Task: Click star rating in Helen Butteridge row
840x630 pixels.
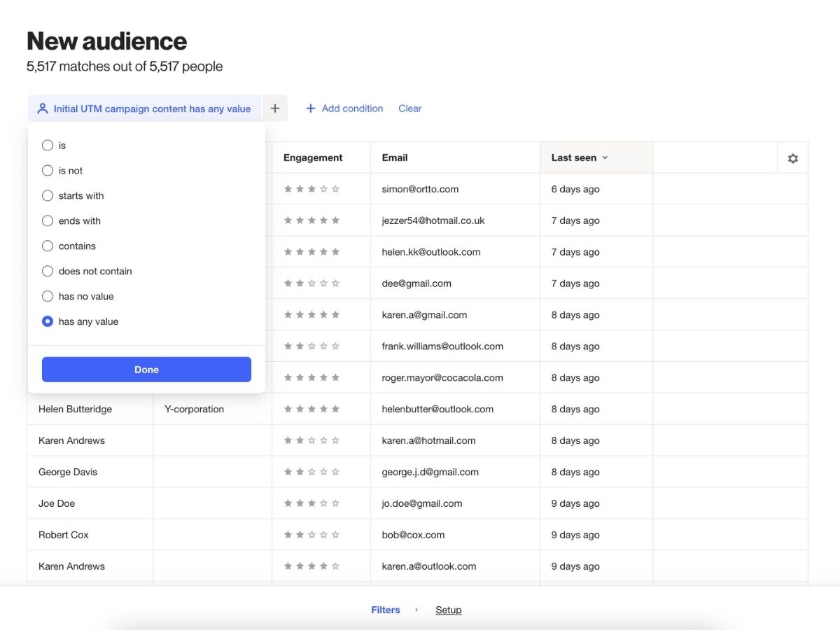Action: pyautogui.click(x=311, y=409)
